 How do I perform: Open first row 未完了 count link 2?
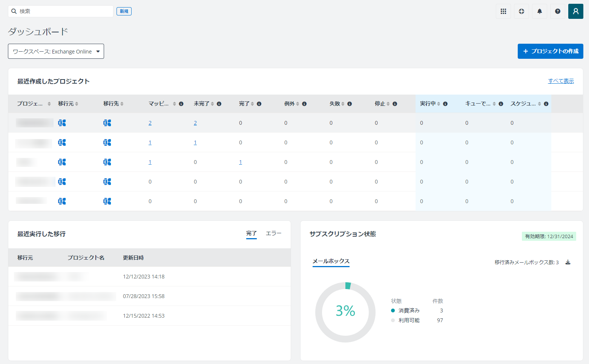[195, 123]
